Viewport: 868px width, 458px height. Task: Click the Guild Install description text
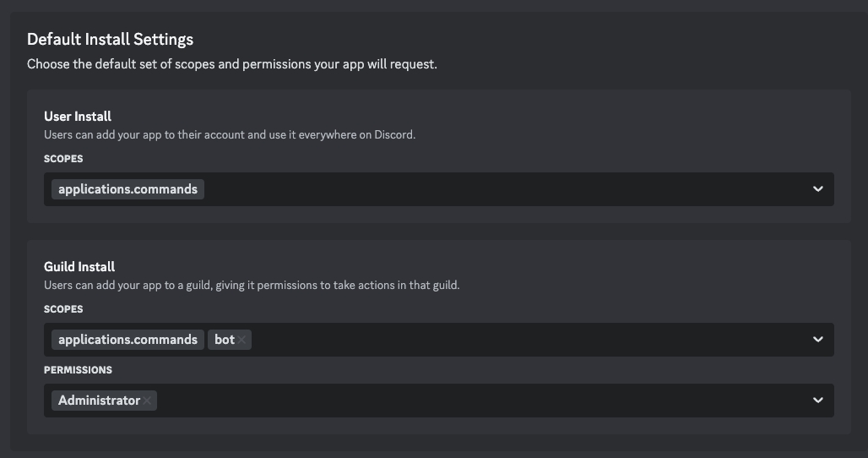(252, 285)
